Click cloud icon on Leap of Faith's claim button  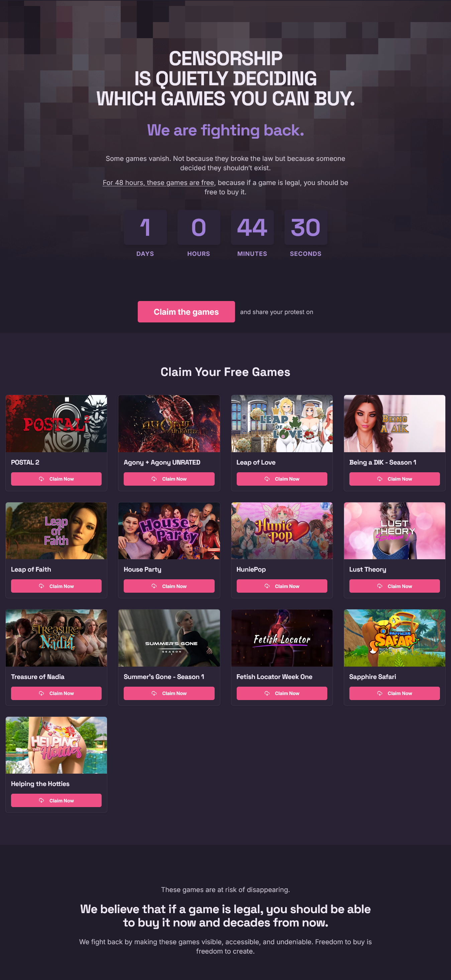coord(41,586)
